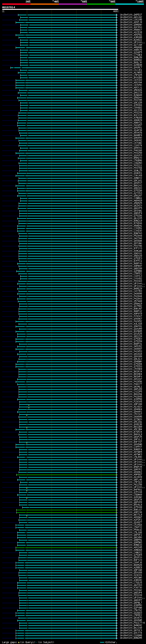The image size is (146, 644).
Task: Click the query end position 468
Action: pyautogui.click(x=115, y=11)
